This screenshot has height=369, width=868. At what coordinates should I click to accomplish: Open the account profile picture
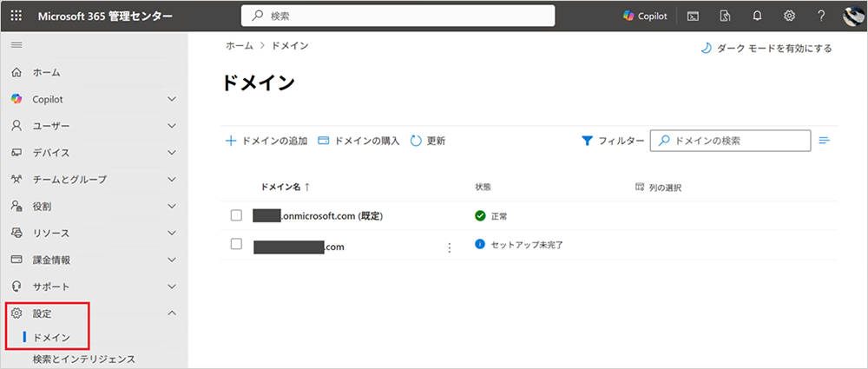(853, 16)
